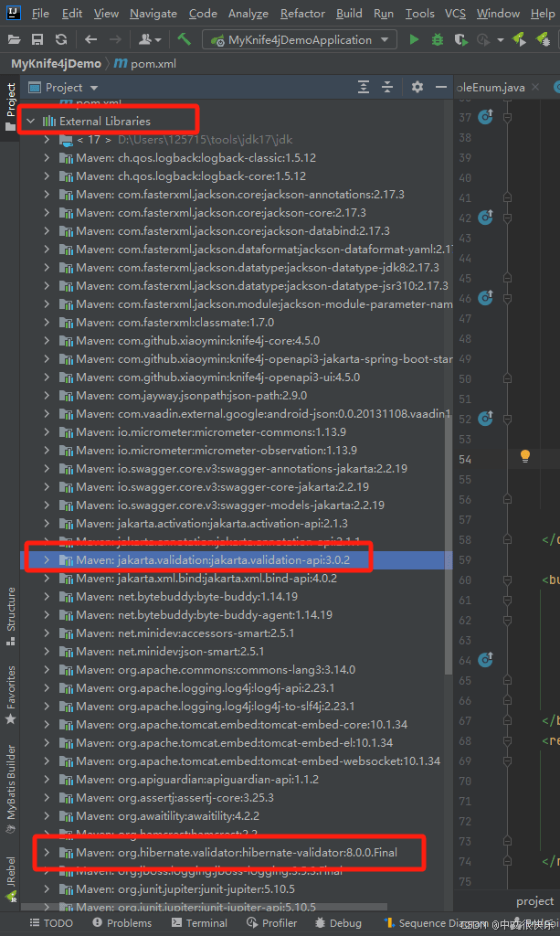The height and width of the screenshot is (936, 560).
Task: Click Expand All icon in Project panel
Action: click(x=364, y=87)
